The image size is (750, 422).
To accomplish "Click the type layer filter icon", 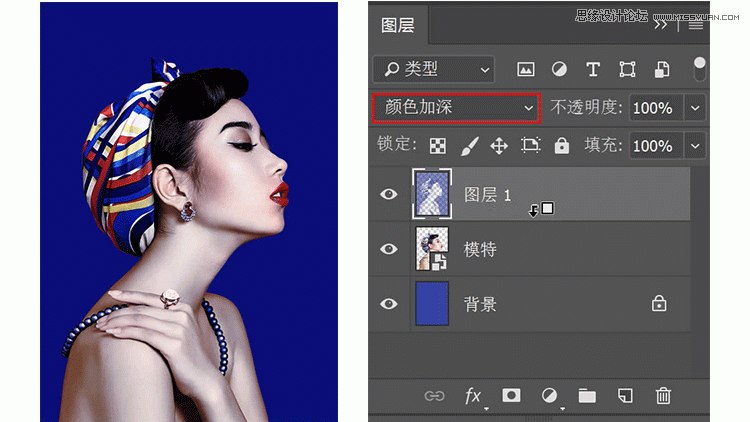I will point(593,69).
